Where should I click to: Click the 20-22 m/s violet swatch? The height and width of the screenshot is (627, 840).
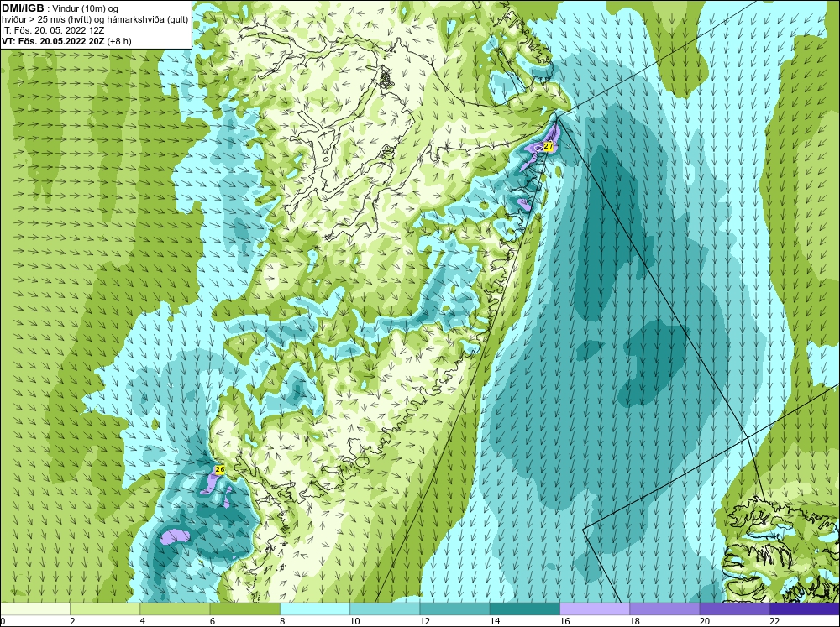[x=734, y=609]
